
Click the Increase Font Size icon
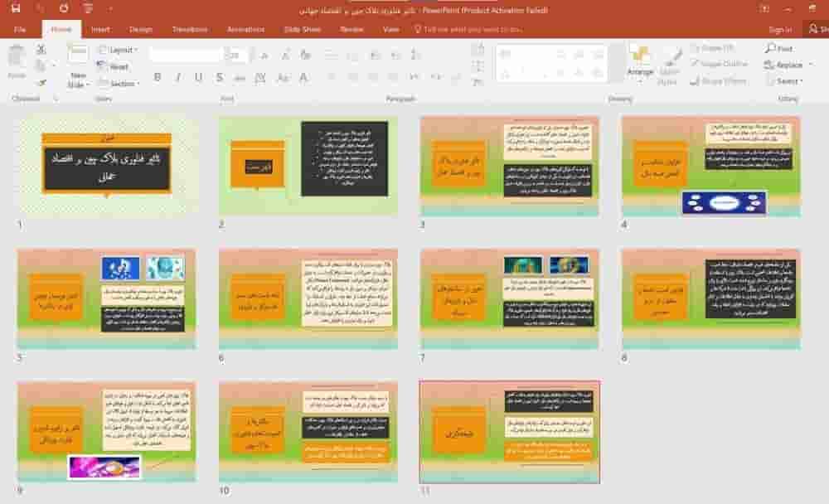pos(264,55)
